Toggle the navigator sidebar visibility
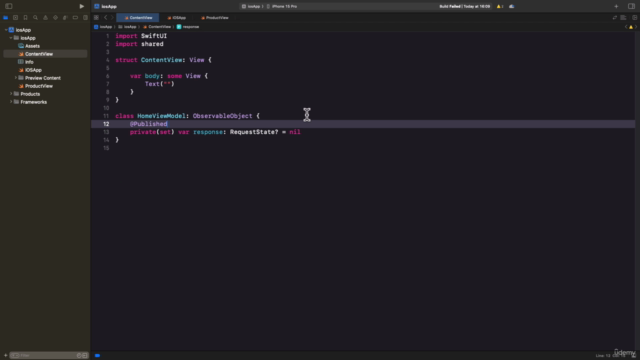 pos(9,6)
